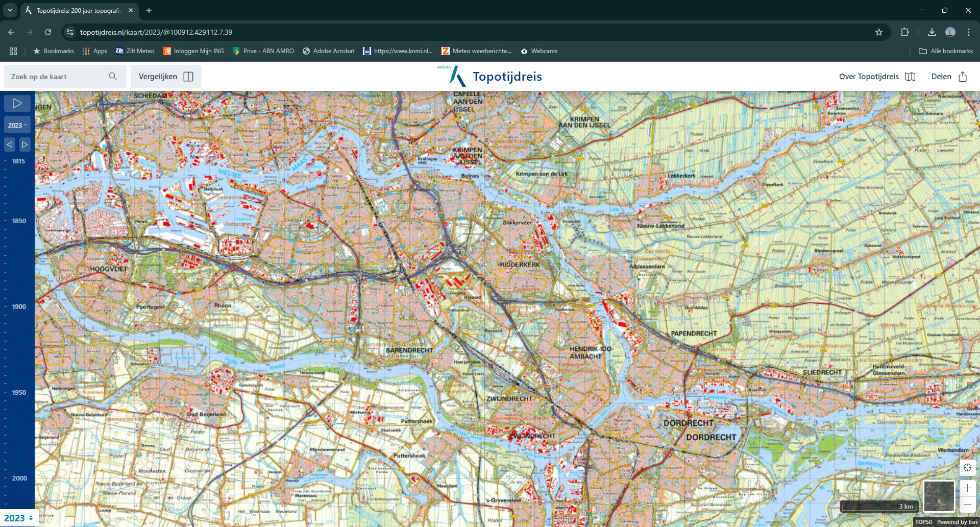The width and height of the screenshot is (980, 527).
Task: Select 1850 on the timeline slider
Action: 19,221
